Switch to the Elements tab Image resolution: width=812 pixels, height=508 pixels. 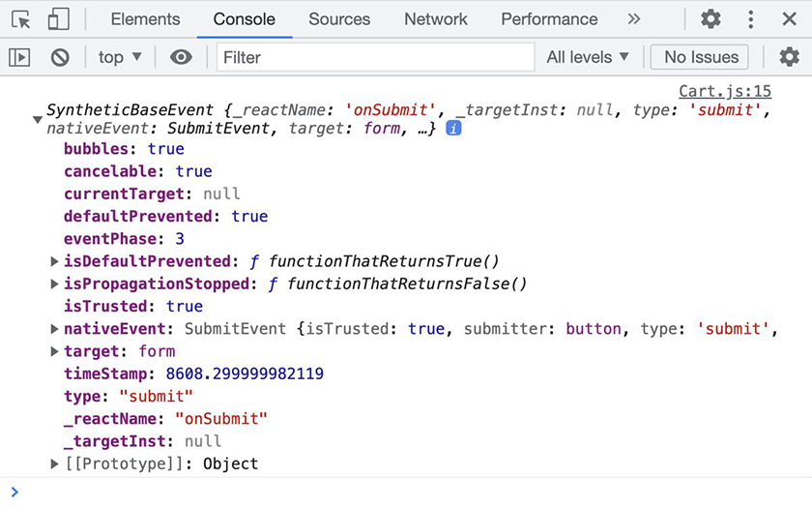pyautogui.click(x=146, y=19)
